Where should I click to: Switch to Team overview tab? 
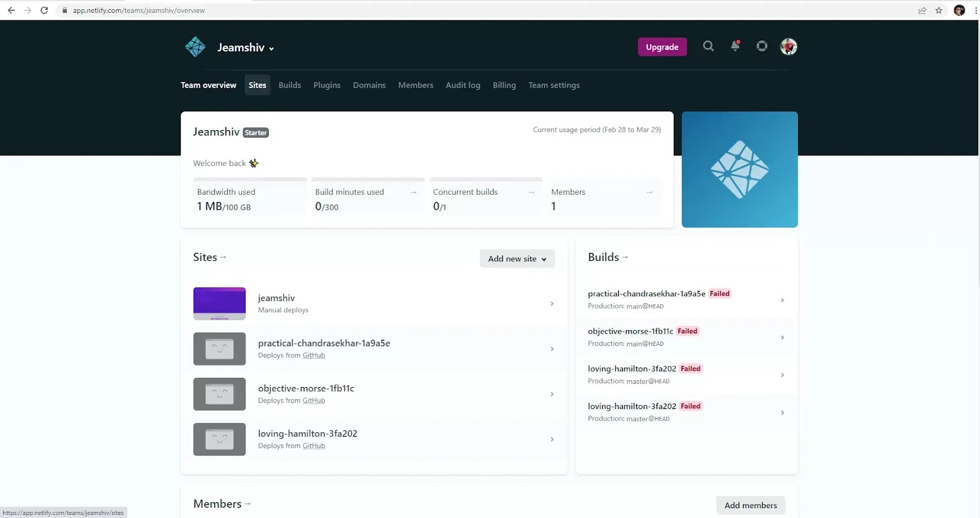208,85
